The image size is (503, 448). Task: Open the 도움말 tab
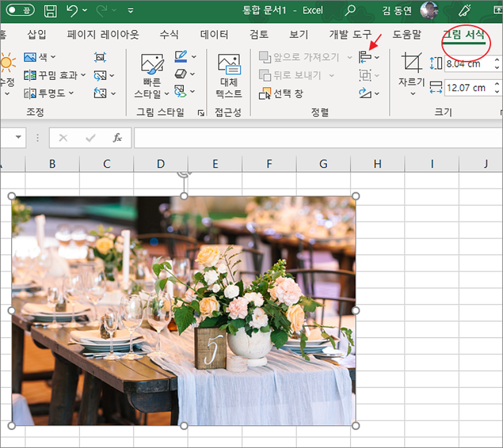407,35
